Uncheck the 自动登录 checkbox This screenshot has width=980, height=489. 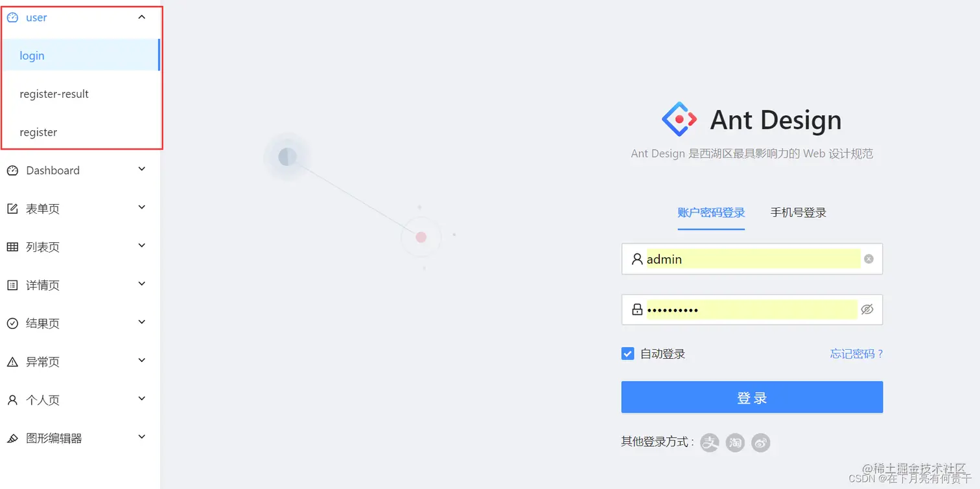pyautogui.click(x=627, y=354)
